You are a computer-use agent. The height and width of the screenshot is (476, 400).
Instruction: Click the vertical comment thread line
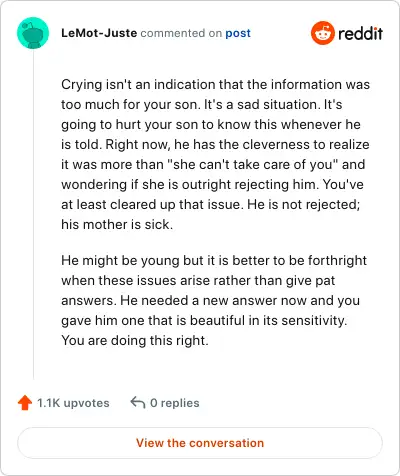pyautogui.click(x=33, y=214)
